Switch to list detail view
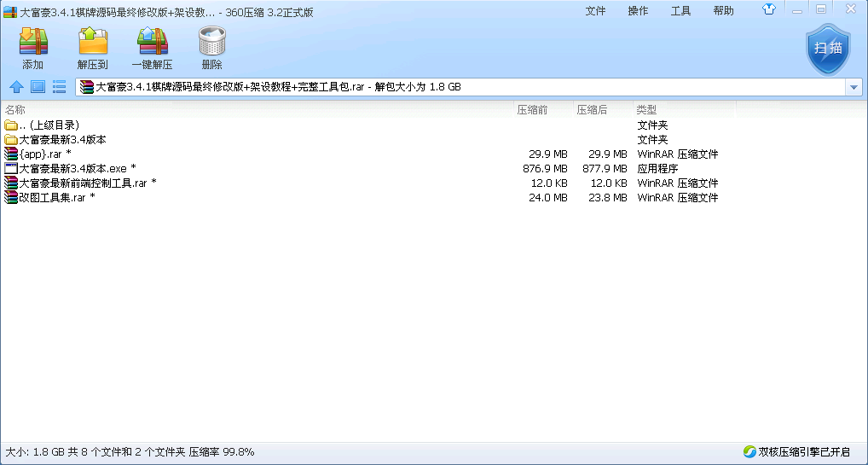Image resolution: width=868 pixels, height=465 pixels. [x=59, y=86]
